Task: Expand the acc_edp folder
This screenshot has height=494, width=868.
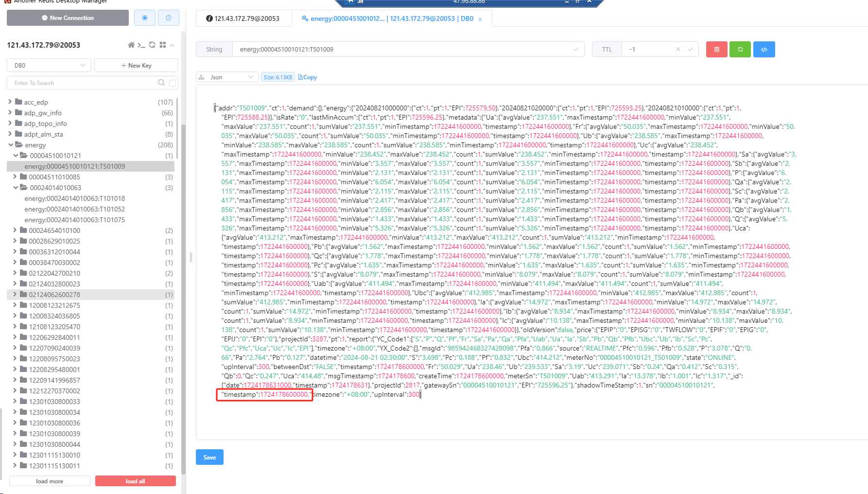Action: (x=10, y=102)
